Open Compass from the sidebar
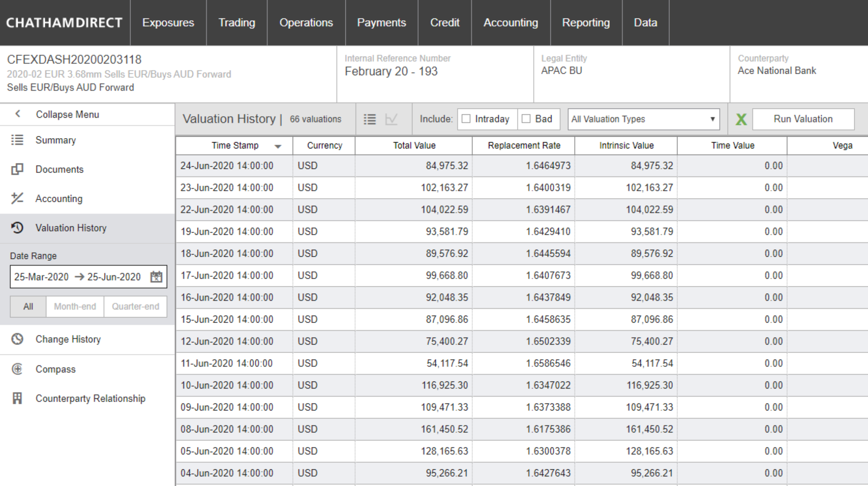The width and height of the screenshot is (868, 486). click(x=55, y=369)
